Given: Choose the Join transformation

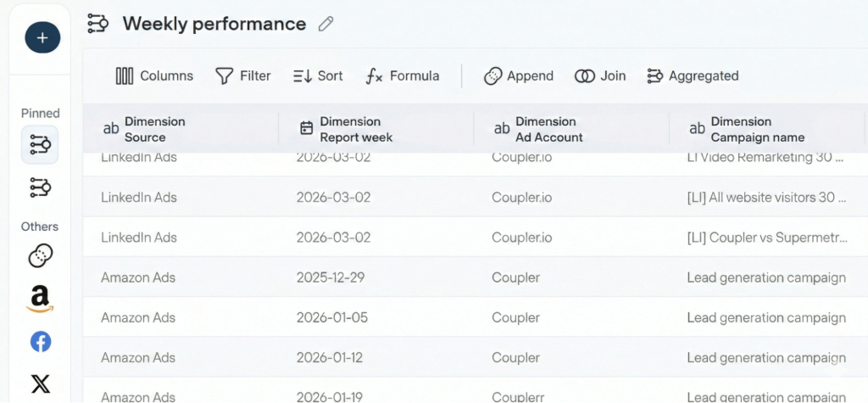Looking at the screenshot, I should [x=600, y=76].
